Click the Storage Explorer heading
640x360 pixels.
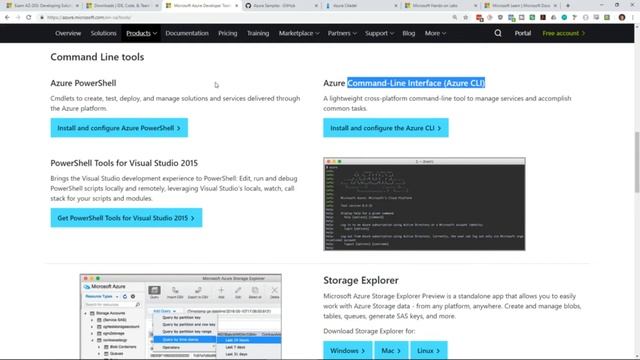pyautogui.click(x=361, y=280)
